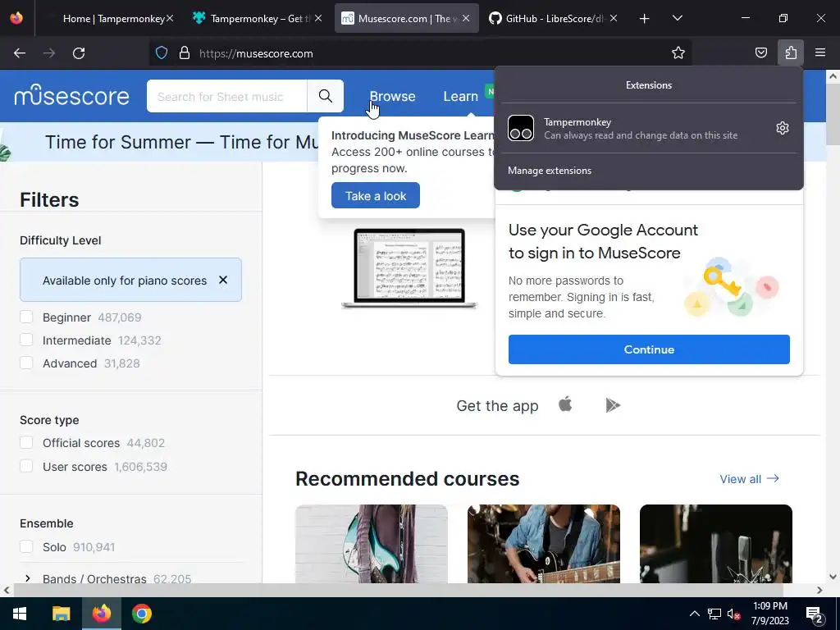Enable the User scores filter

pyautogui.click(x=26, y=466)
